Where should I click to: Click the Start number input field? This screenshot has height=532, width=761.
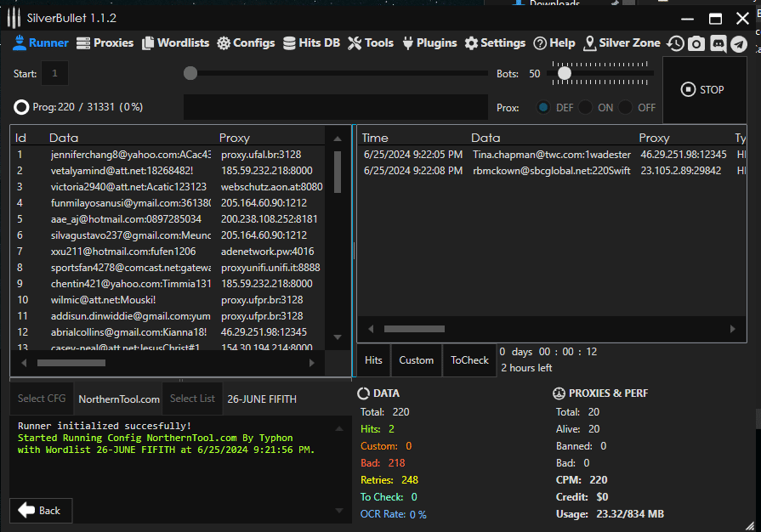54,74
